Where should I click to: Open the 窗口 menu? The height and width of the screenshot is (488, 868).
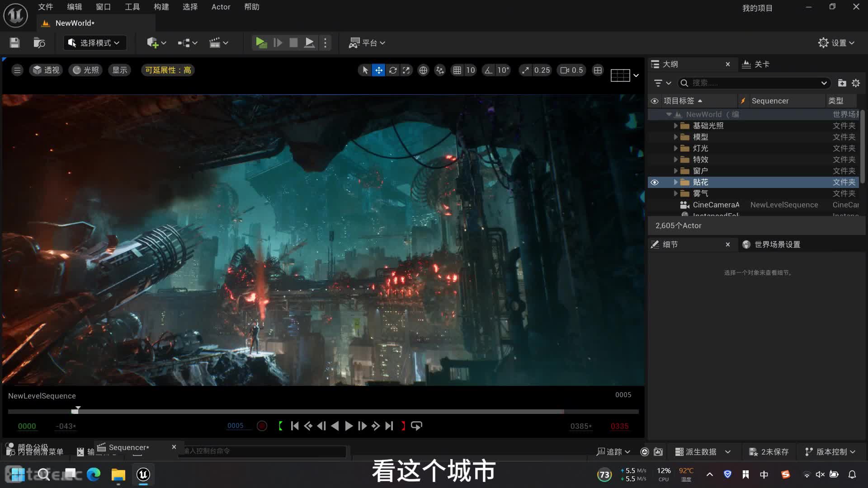(104, 7)
